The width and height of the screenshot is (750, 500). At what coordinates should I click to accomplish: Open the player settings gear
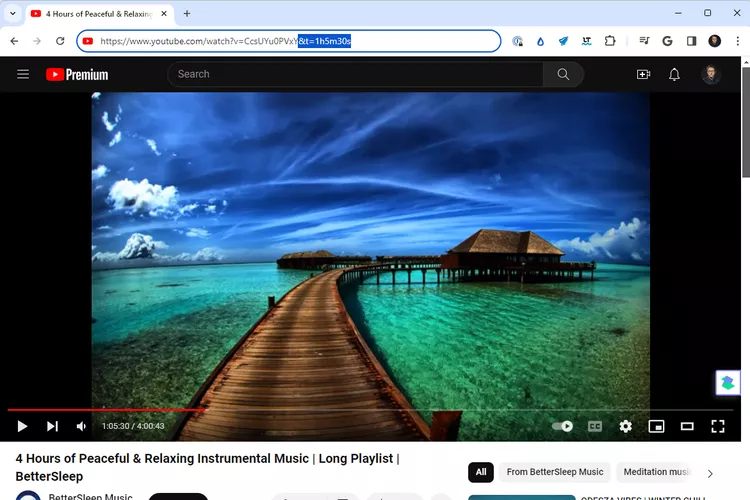click(x=626, y=426)
